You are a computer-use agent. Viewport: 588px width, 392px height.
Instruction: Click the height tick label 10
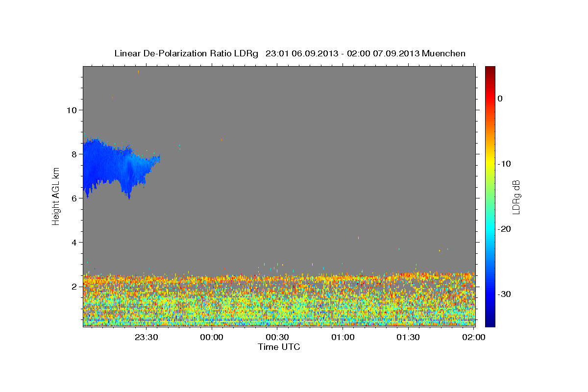(71, 110)
